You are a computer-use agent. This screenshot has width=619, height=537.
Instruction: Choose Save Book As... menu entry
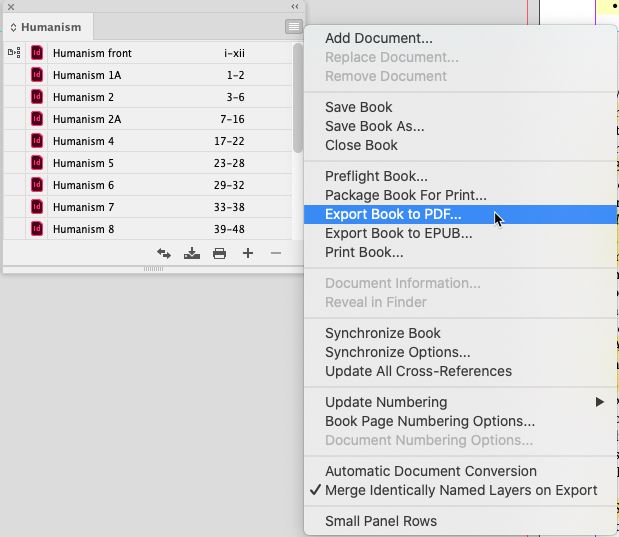[461, 126]
